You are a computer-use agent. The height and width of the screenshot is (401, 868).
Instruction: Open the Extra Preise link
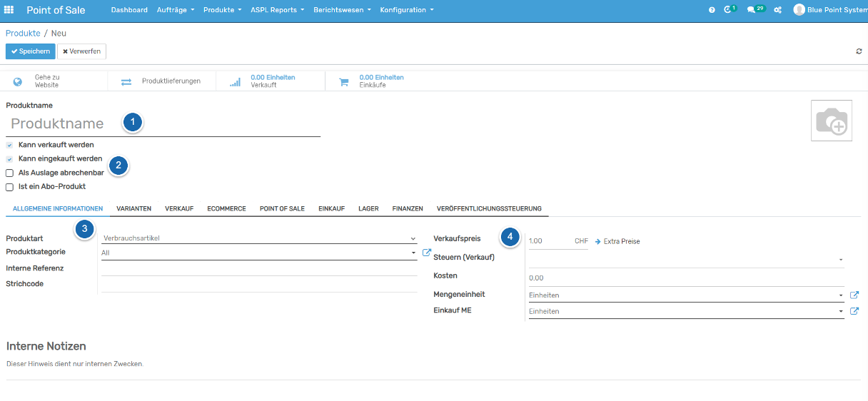coord(617,241)
